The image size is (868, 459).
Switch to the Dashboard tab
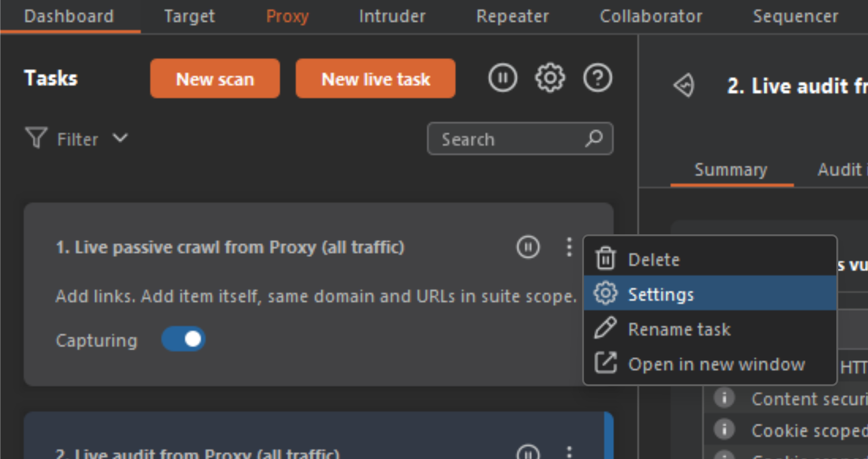tap(69, 16)
